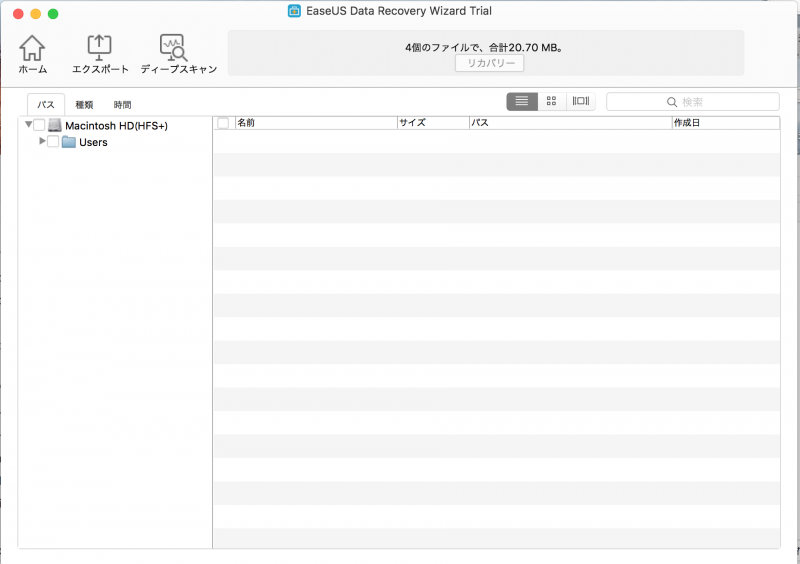Open the エクスポート export tool
The height and width of the screenshot is (564, 800).
(x=99, y=47)
